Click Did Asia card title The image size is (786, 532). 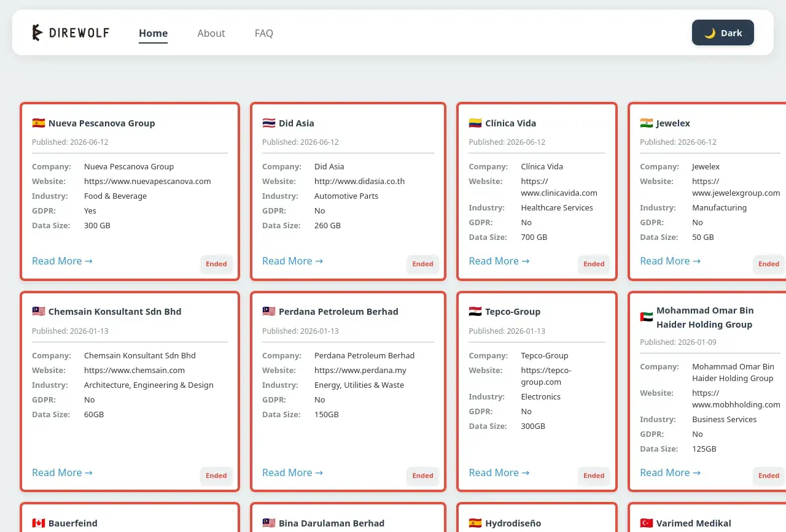point(296,123)
